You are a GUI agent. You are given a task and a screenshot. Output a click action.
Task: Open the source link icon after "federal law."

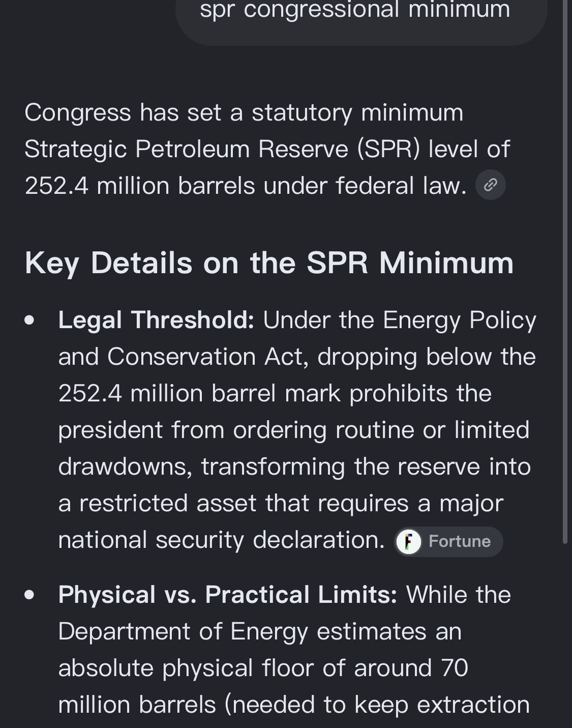coord(490,185)
